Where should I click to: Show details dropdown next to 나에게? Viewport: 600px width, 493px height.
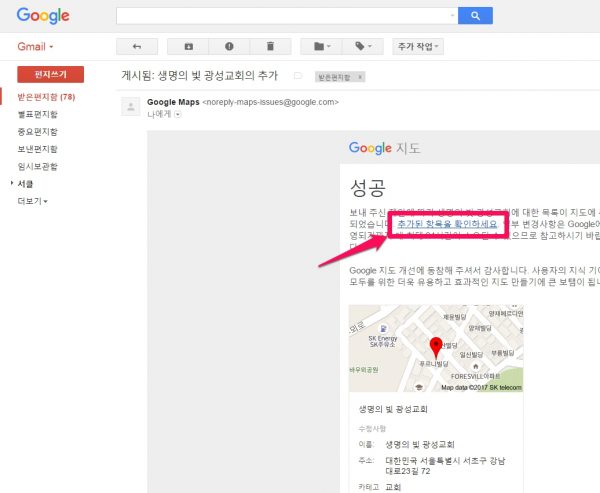point(178,114)
